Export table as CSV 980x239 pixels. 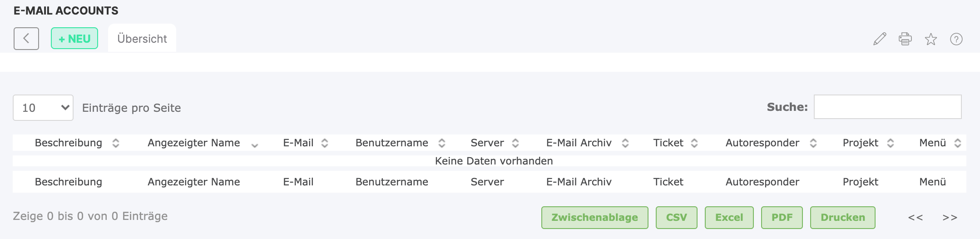click(x=676, y=218)
